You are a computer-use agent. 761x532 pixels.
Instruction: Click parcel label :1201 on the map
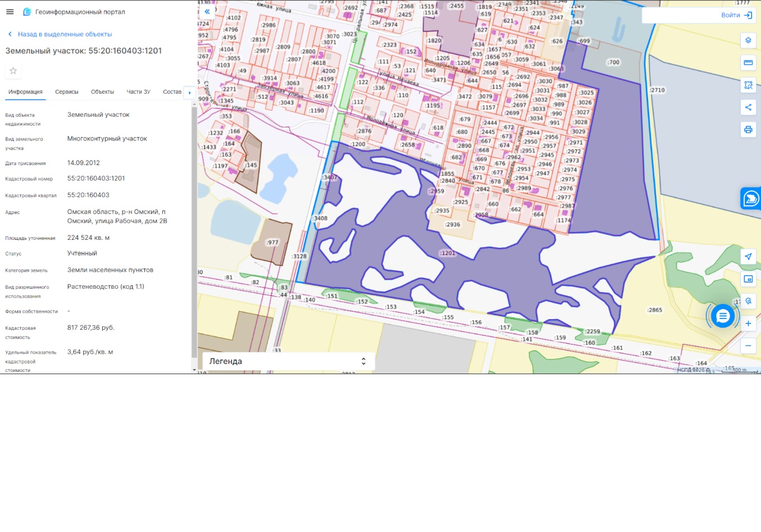pyautogui.click(x=448, y=253)
